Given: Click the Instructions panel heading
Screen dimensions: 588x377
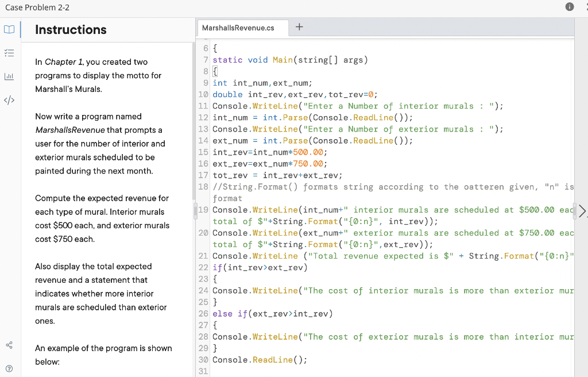Looking at the screenshot, I should [70, 29].
